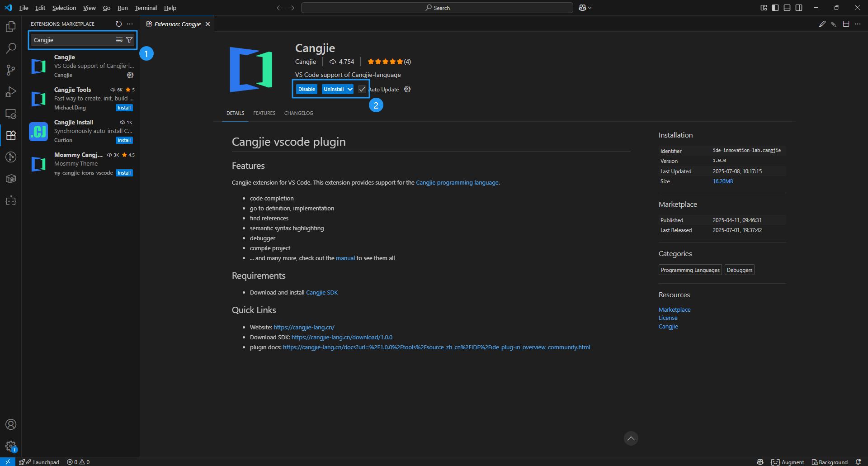The image size is (868, 466).
Task: Open the Search view in activity bar
Action: (11, 48)
